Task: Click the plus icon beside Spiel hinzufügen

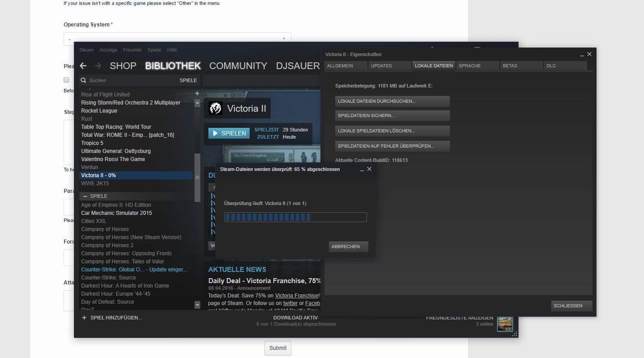Action: pyautogui.click(x=84, y=318)
